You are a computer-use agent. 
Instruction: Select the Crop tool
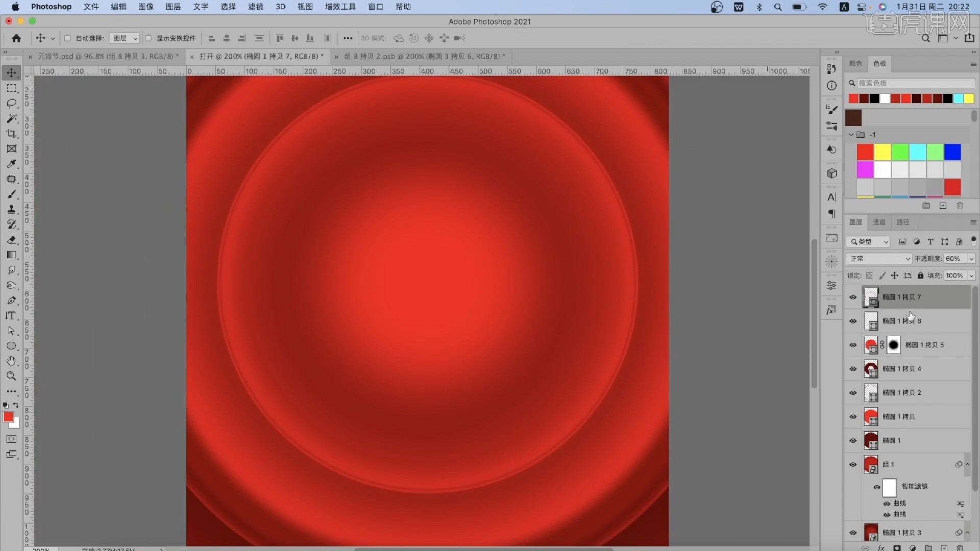[11, 134]
